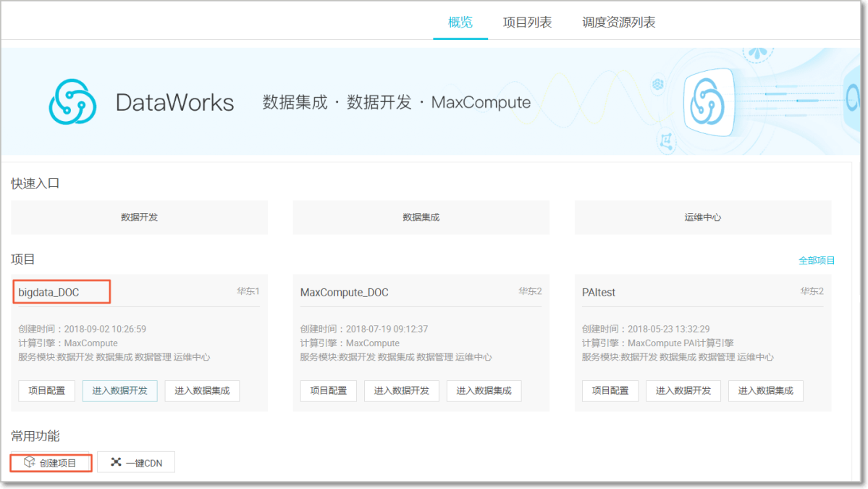Click 项目配置 for bigdata_DOC
The width and height of the screenshot is (868, 489).
(x=46, y=390)
